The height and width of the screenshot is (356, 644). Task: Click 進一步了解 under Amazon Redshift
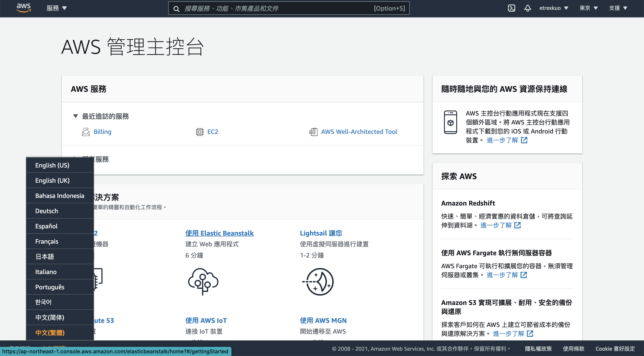496,225
